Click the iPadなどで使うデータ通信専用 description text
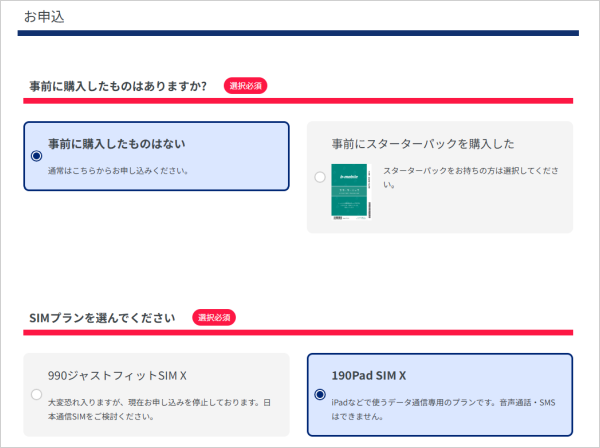The image size is (600, 448). pyautogui.click(x=443, y=409)
